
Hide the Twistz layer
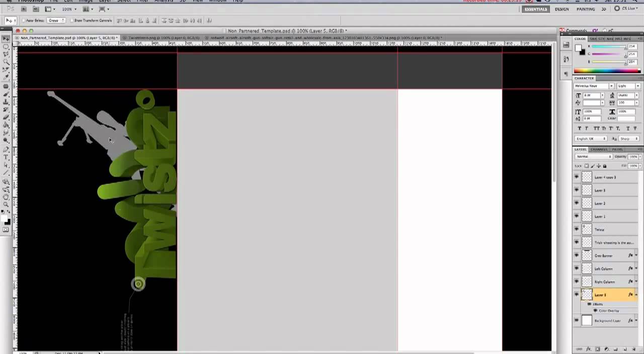[x=577, y=229]
